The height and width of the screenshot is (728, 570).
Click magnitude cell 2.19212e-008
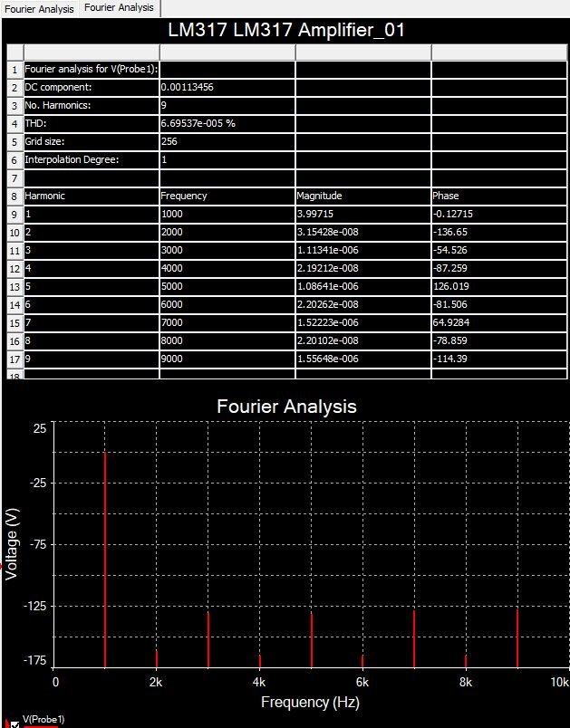pos(362,268)
